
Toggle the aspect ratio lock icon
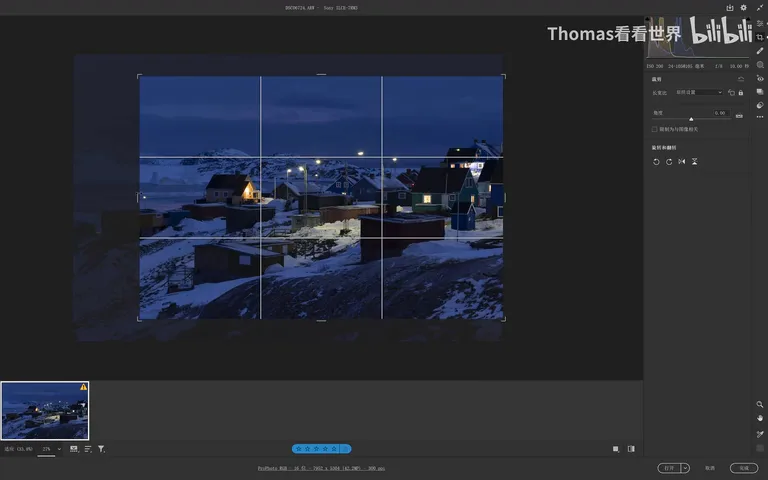point(741,93)
